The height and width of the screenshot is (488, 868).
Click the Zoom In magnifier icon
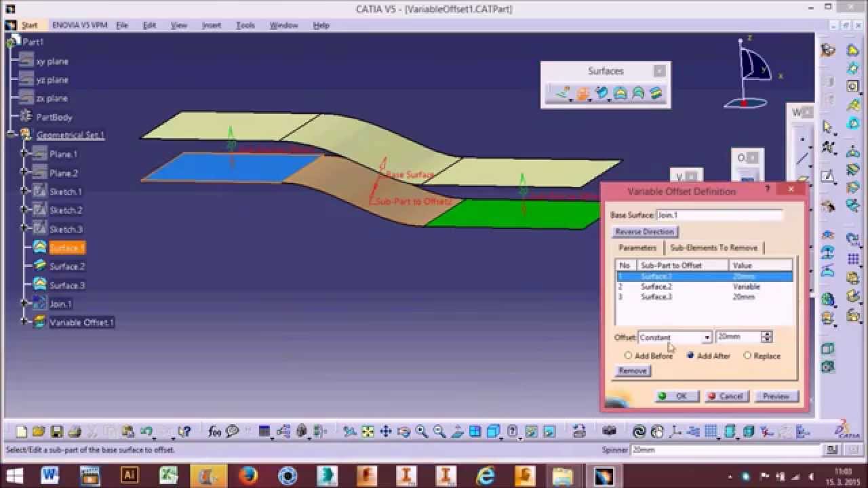tap(421, 431)
